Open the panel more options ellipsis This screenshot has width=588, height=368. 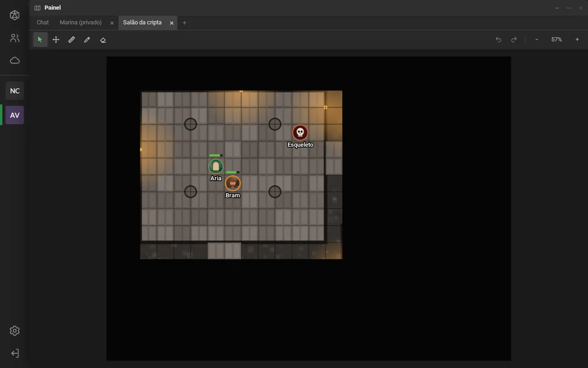pos(569,8)
